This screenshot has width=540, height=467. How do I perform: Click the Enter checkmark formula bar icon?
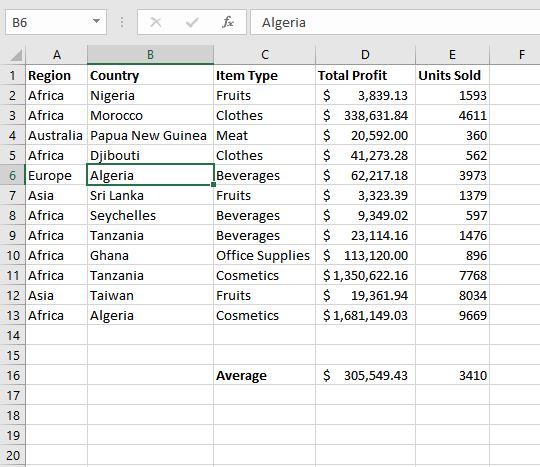192,22
